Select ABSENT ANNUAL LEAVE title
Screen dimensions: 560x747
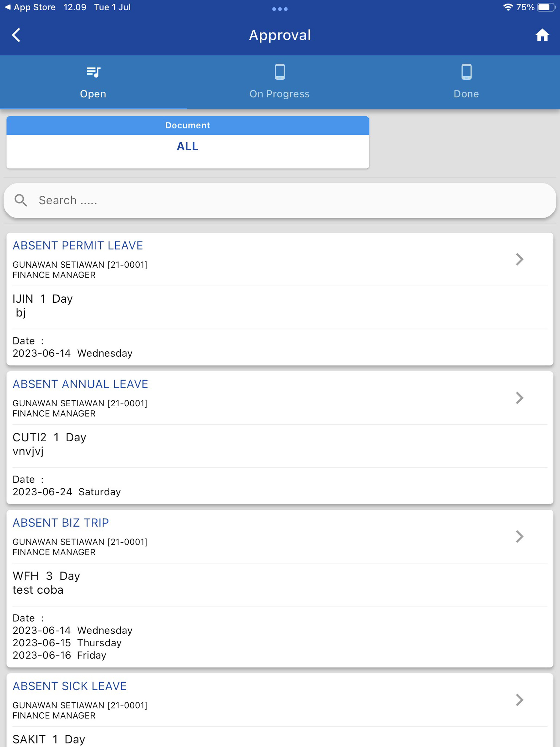[80, 384]
